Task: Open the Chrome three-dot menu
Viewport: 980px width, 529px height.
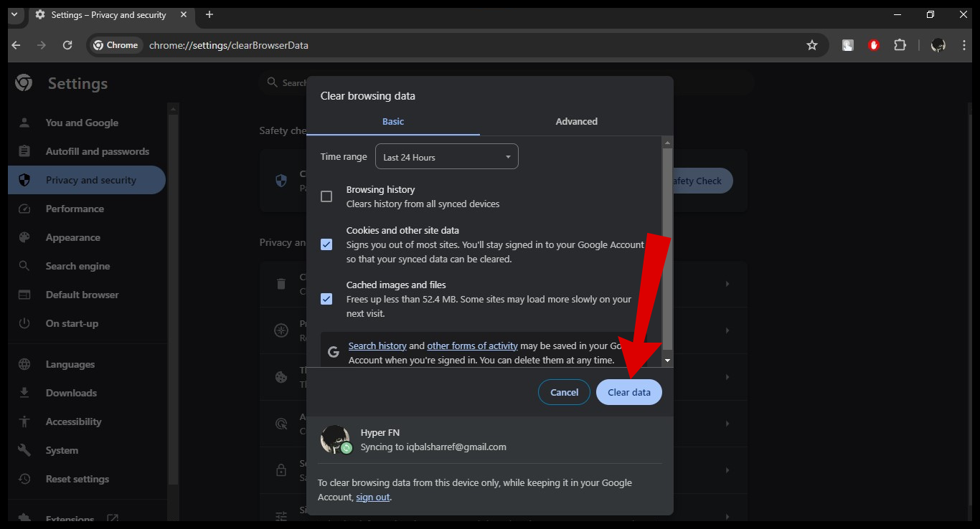Action: [x=963, y=45]
